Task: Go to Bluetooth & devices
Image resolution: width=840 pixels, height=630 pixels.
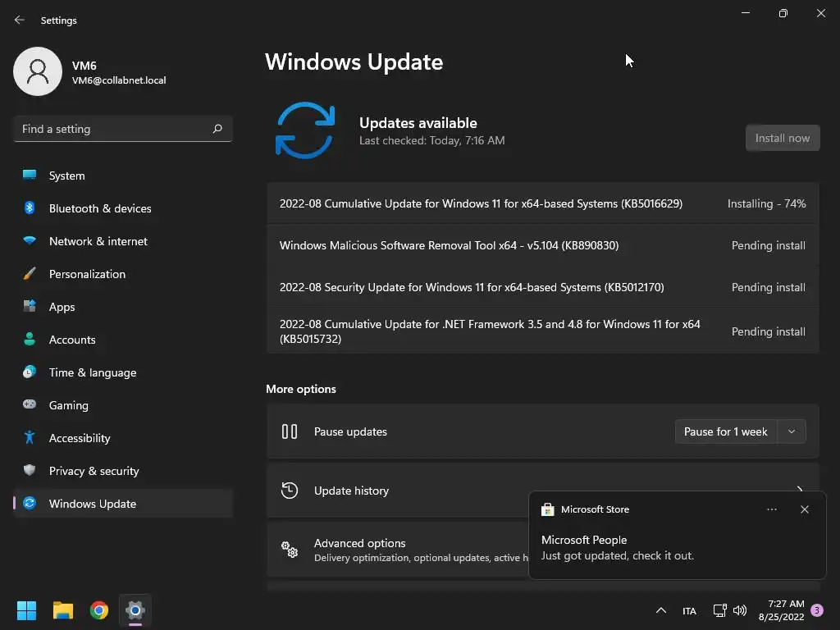Action: [x=123, y=208]
